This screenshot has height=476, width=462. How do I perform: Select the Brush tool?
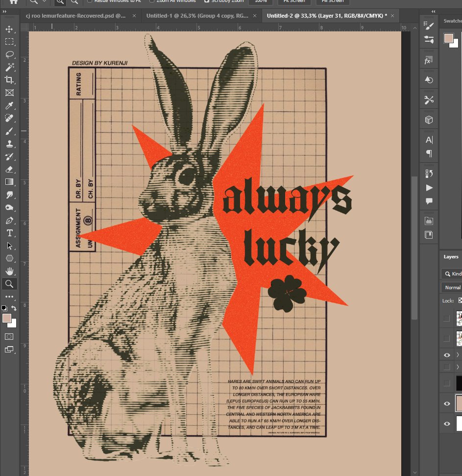pyautogui.click(x=9, y=131)
